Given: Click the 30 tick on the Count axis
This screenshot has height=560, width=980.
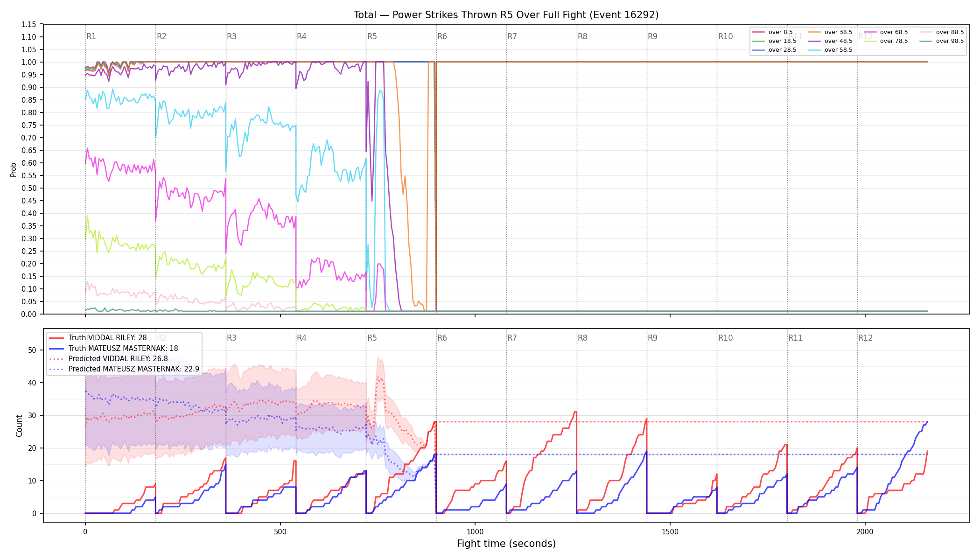Looking at the screenshot, I should [32, 415].
